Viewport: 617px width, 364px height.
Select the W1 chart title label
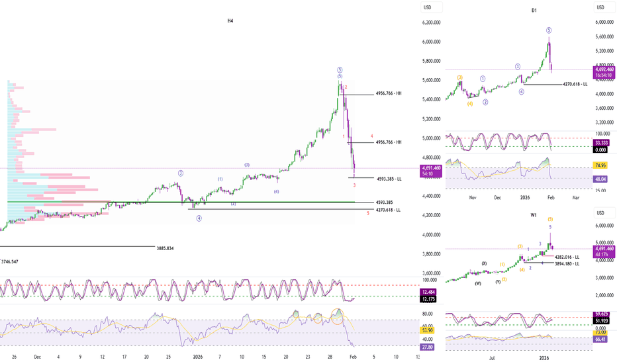(x=534, y=215)
